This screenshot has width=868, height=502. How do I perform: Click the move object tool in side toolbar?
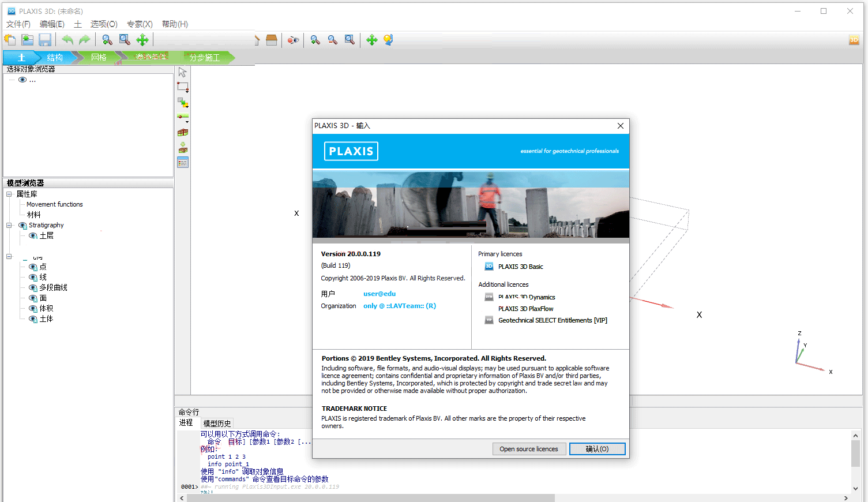(183, 103)
